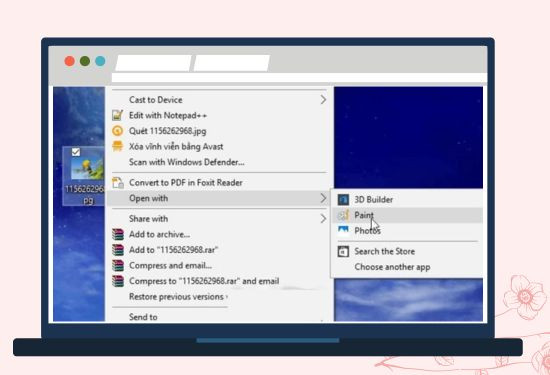Select Quét 1156262968.jpg menu entry

click(219, 131)
